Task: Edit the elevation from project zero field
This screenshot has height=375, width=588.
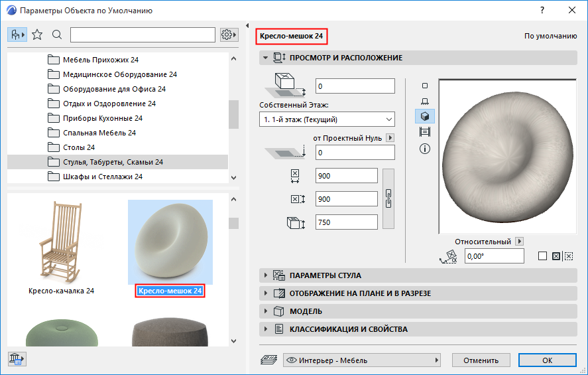Action: pos(355,153)
